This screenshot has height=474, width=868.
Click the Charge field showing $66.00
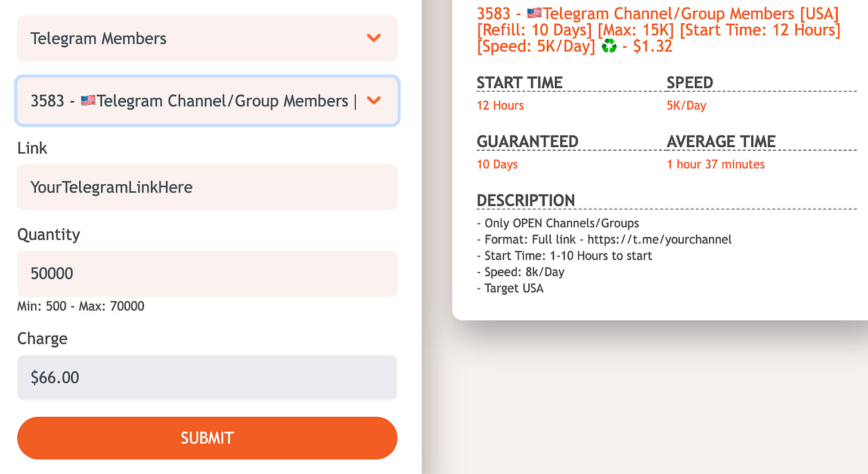tap(207, 377)
